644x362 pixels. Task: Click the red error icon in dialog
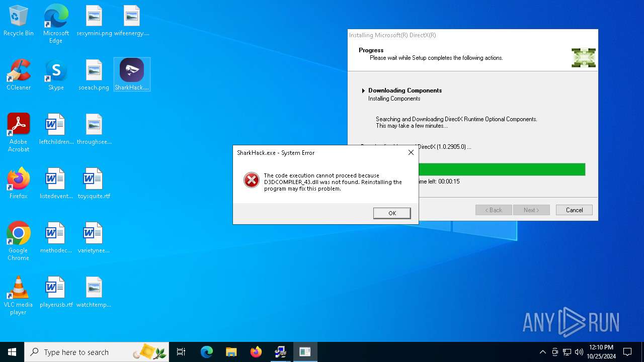point(252,180)
